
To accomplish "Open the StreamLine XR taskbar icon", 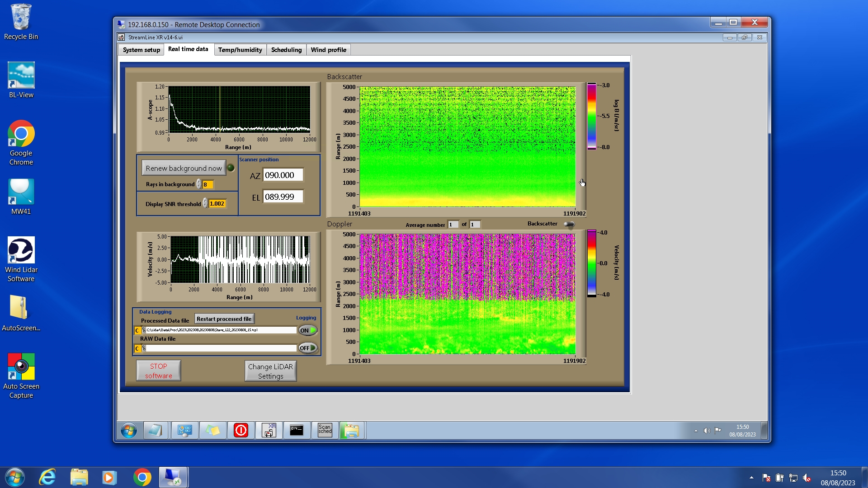I will pos(269,430).
